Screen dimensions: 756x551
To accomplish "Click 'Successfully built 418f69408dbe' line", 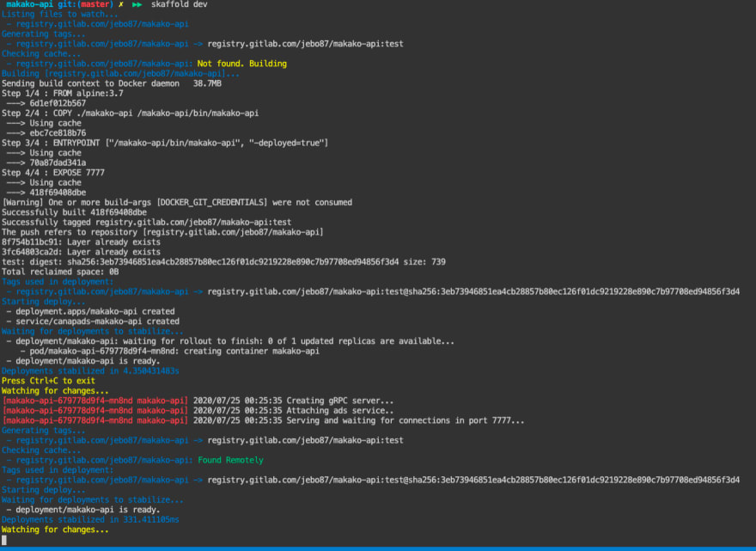I will (x=74, y=212).
